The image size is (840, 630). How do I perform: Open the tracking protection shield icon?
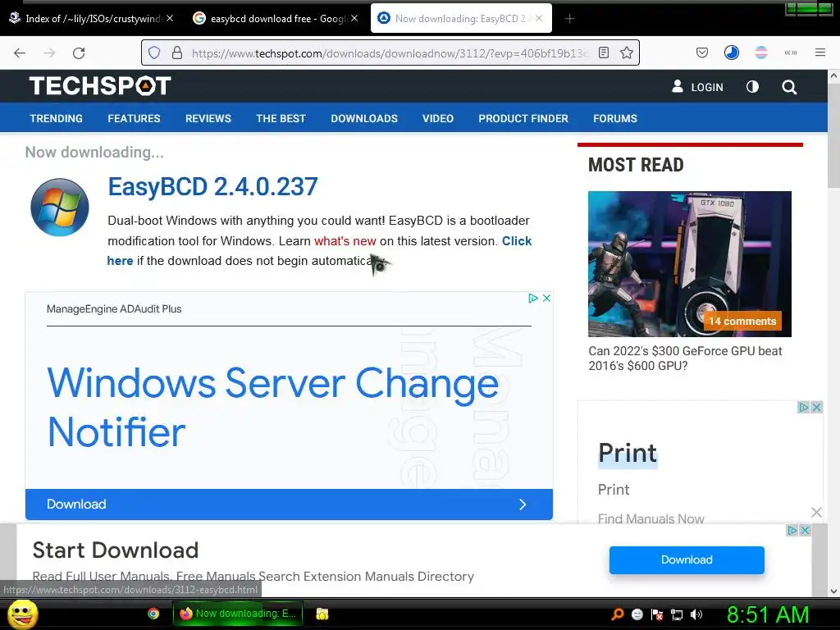(x=154, y=52)
